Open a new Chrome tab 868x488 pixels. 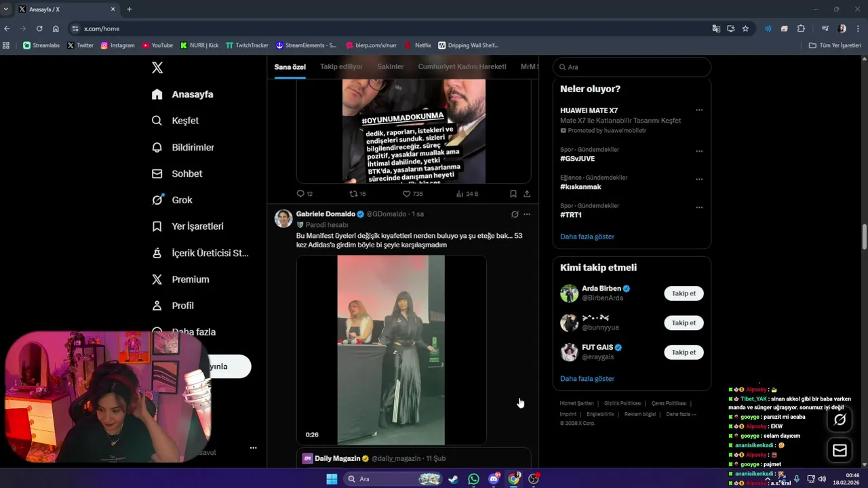pyautogui.click(x=129, y=9)
